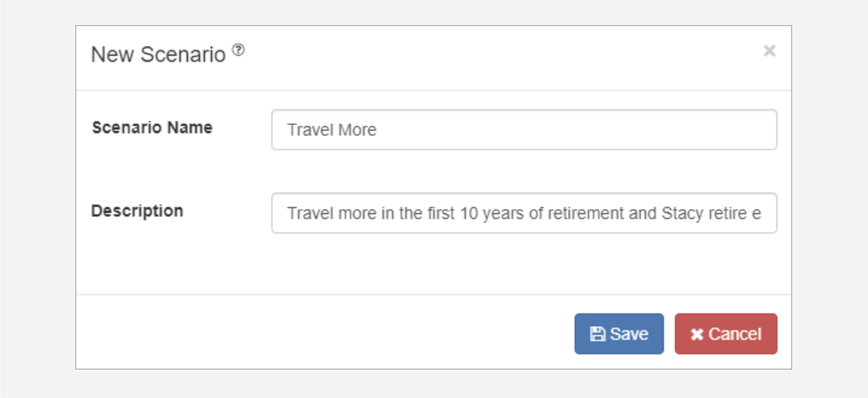The width and height of the screenshot is (868, 398).
Task: Click the "New Scenario" dialog title
Action: tap(158, 55)
